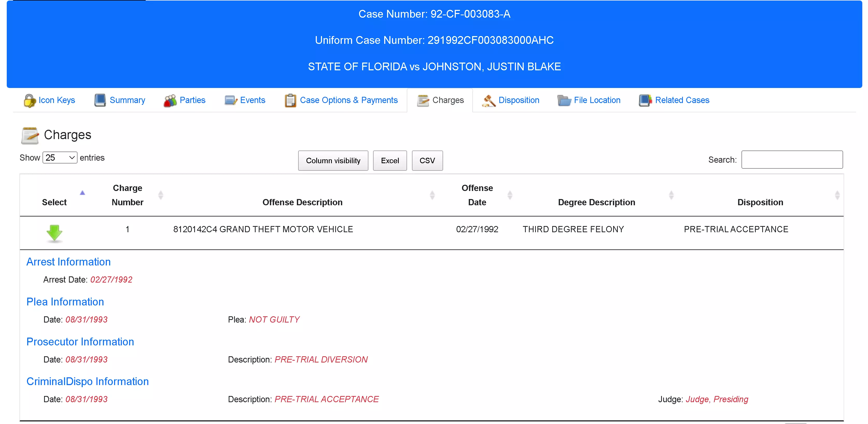
Task: Sort by Offense Description column header
Action: click(x=302, y=202)
